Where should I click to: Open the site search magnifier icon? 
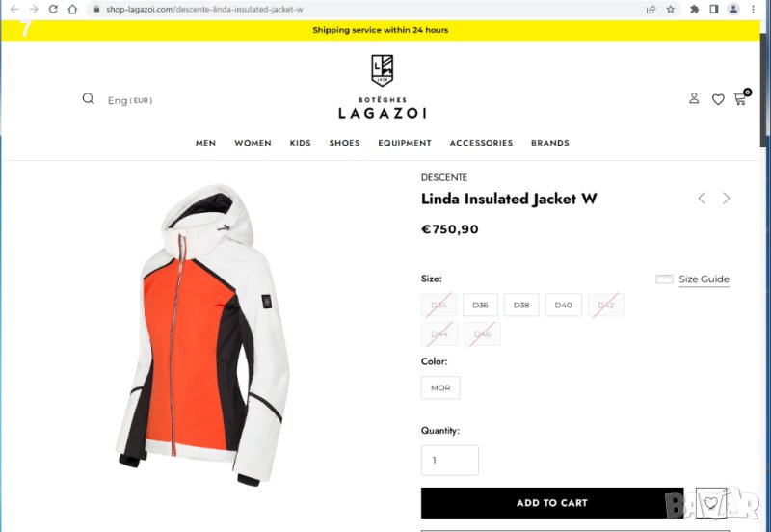88,99
